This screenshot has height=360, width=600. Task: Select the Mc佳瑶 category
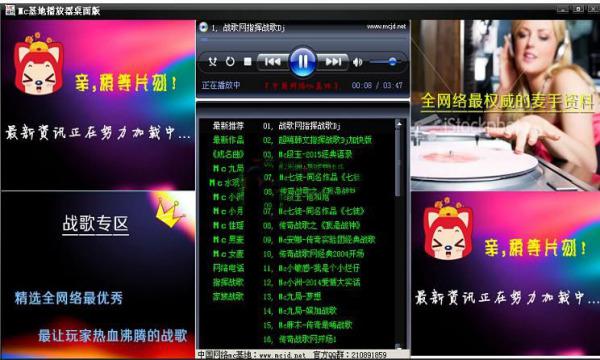tap(228, 225)
